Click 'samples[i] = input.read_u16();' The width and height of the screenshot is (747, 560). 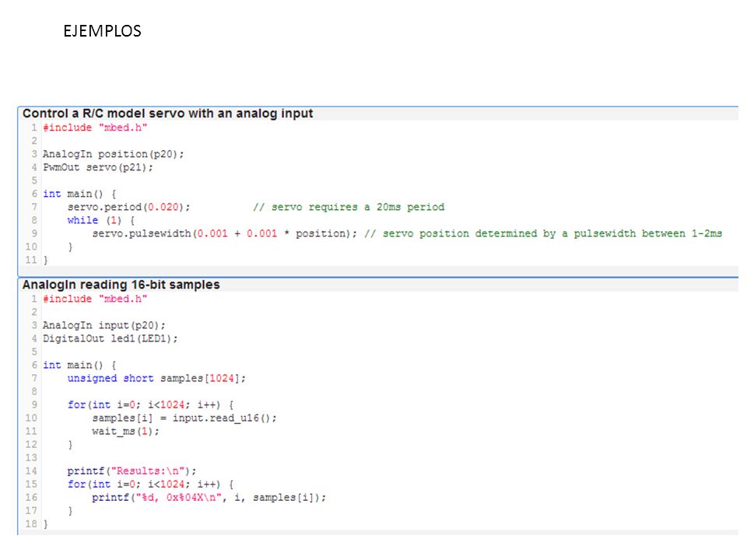(x=184, y=418)
